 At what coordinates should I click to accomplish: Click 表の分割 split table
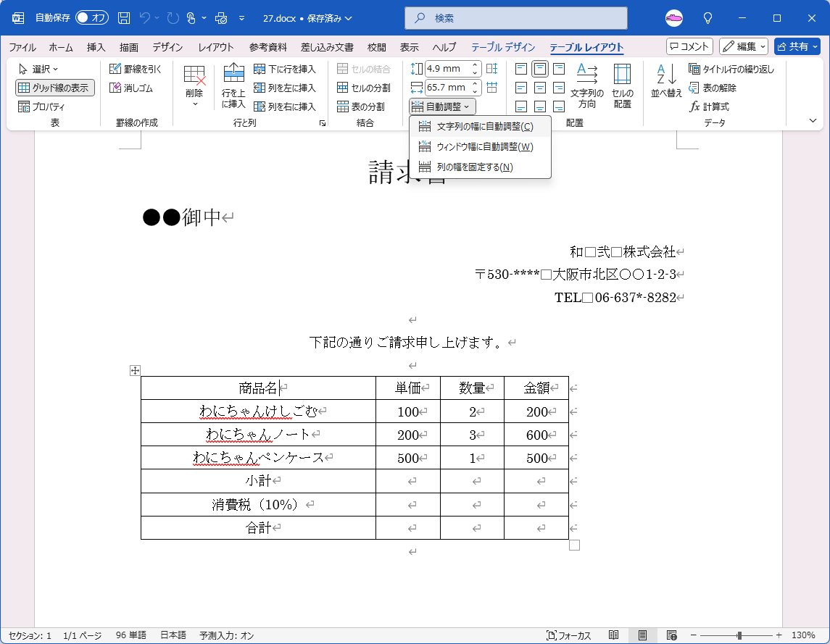361,107
